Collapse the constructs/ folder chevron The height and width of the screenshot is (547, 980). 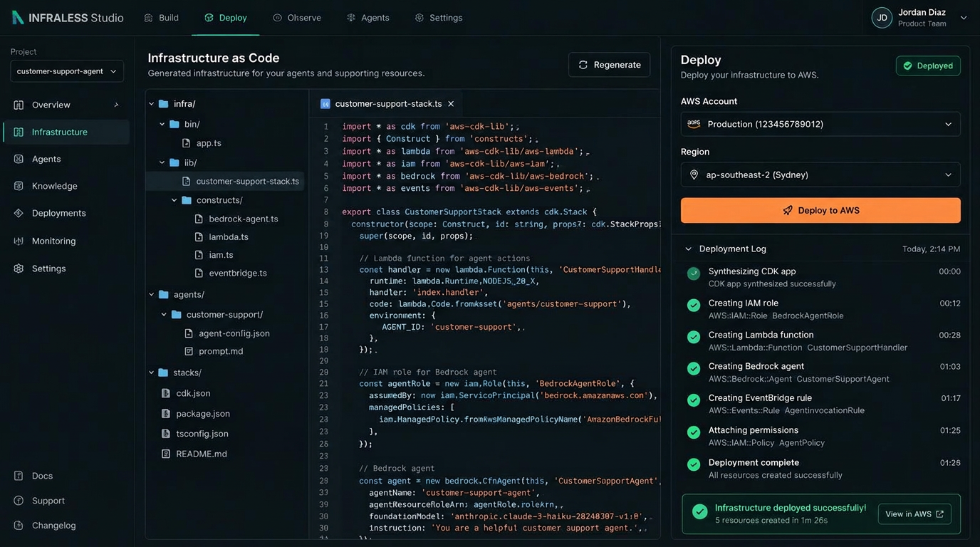click(x=174, y=200)
